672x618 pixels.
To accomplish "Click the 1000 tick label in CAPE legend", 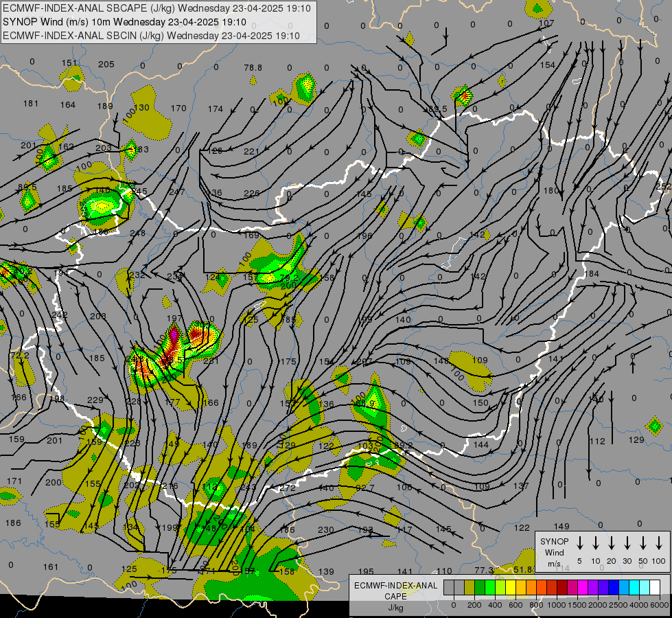I will (x=557, y=605).
